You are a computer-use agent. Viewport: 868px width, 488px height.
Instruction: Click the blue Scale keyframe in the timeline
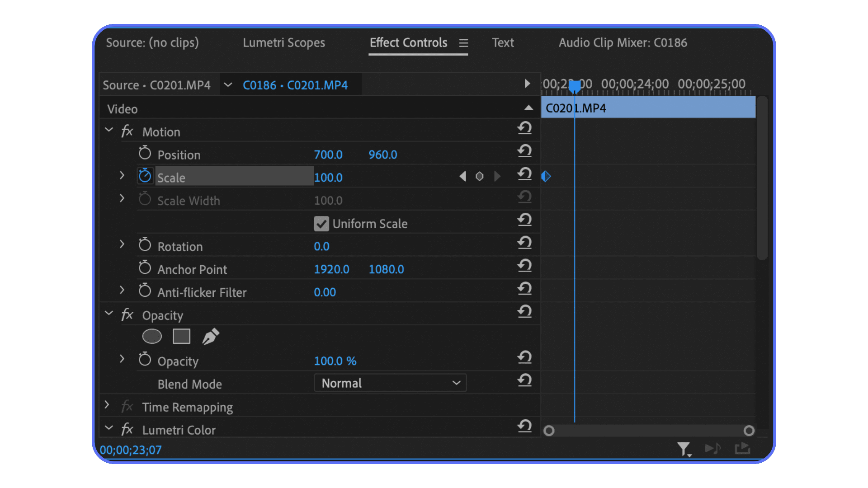[546, 177]
